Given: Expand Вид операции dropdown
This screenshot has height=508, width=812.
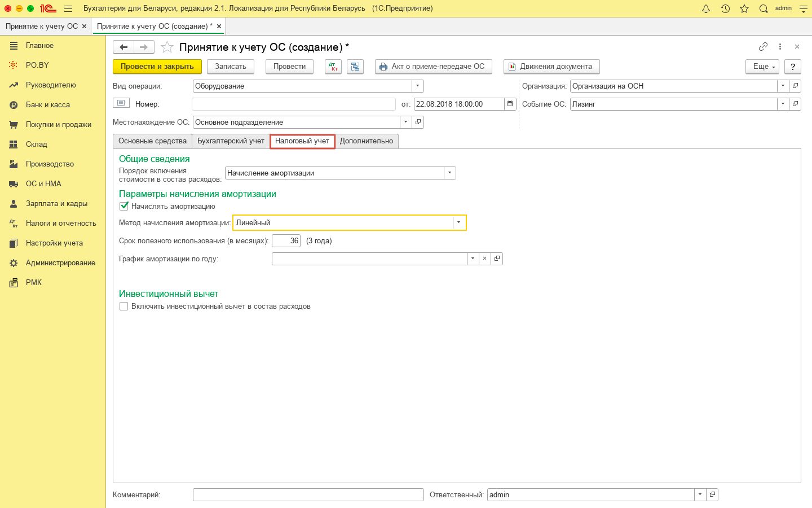Looking at the screenshot, I should [417, 86].
